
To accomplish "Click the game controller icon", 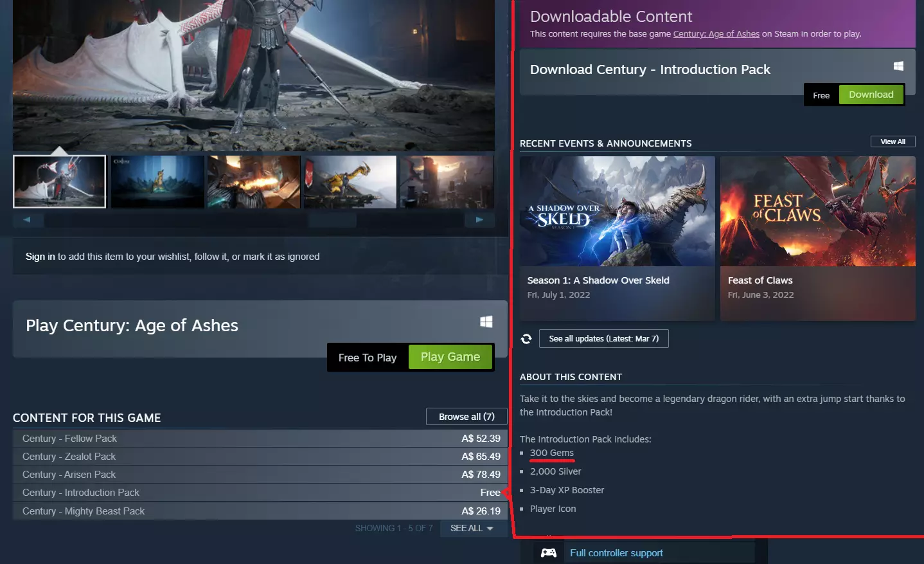I will [549, 552].
